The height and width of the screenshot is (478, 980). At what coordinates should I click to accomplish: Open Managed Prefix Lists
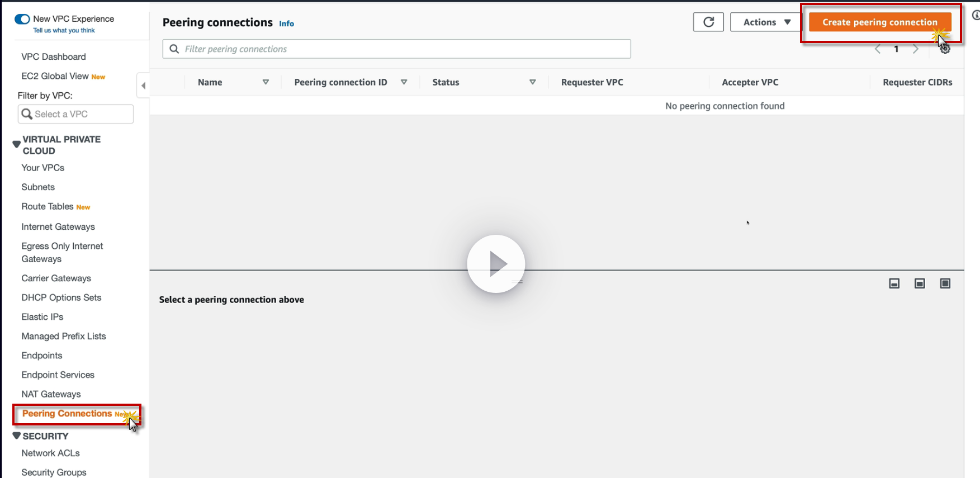[x=64, y=336]
